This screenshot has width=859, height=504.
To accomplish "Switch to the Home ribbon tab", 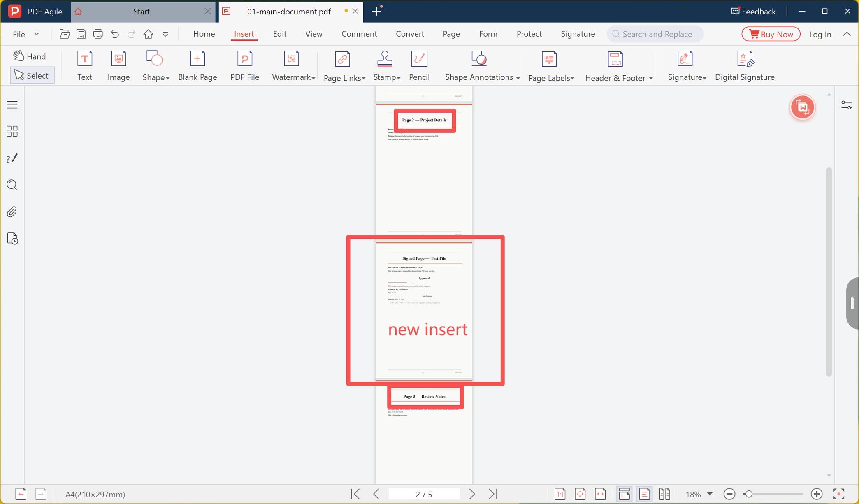I will [204, 34].
